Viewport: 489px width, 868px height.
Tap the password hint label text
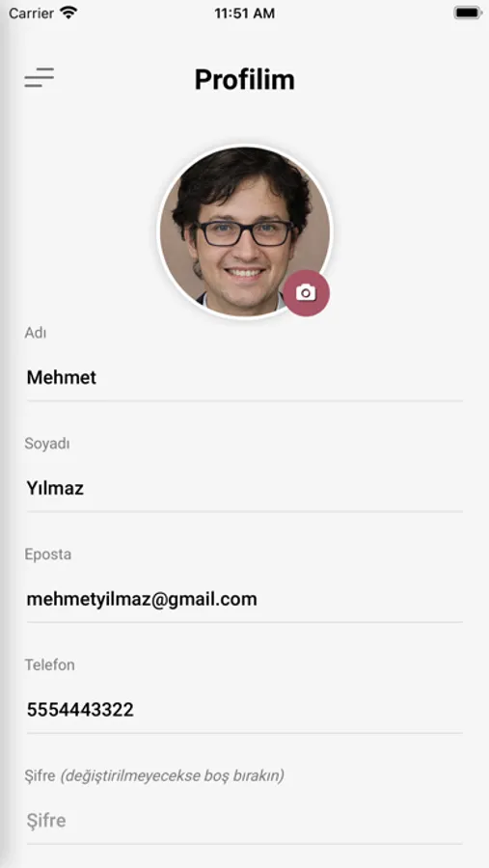point(154,775)
